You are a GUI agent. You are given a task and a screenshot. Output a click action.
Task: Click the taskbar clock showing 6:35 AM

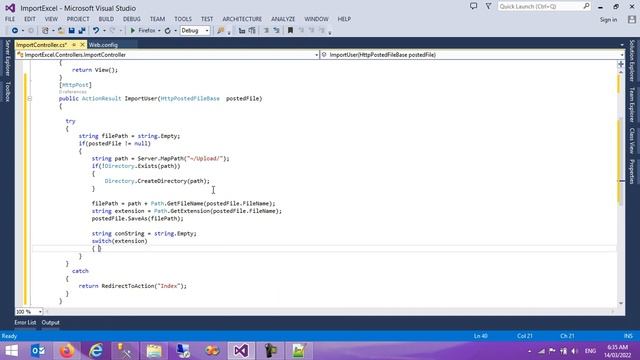(618, 351)
